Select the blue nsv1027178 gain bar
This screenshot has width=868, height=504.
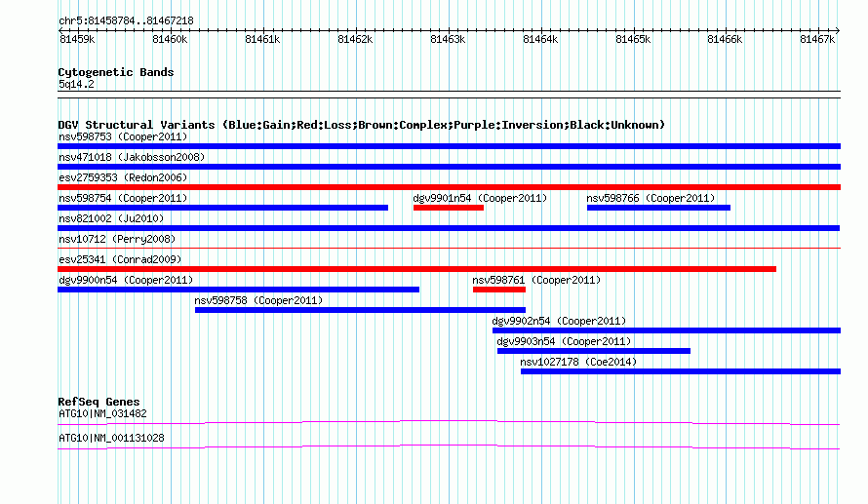(x=681, y=371)
